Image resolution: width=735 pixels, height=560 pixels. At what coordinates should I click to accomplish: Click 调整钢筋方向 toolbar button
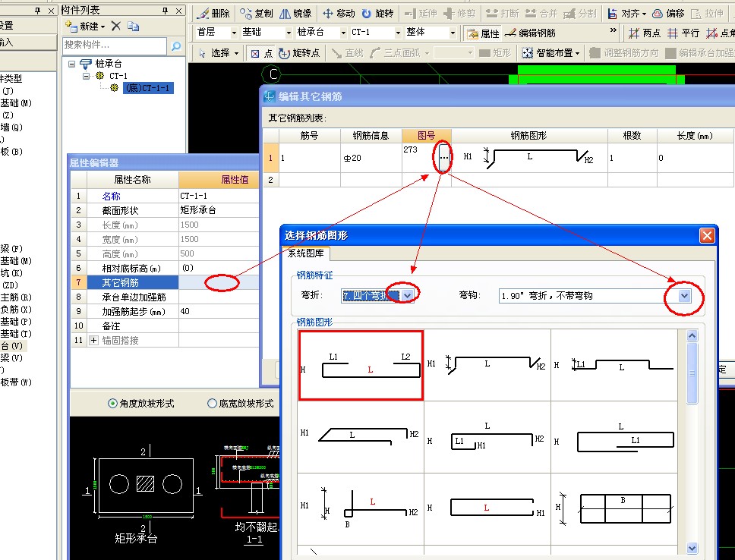[624, 53]
